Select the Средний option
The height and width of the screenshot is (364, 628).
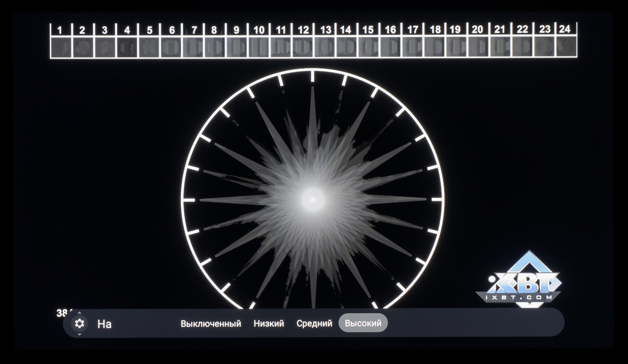[x=314, y=323]
